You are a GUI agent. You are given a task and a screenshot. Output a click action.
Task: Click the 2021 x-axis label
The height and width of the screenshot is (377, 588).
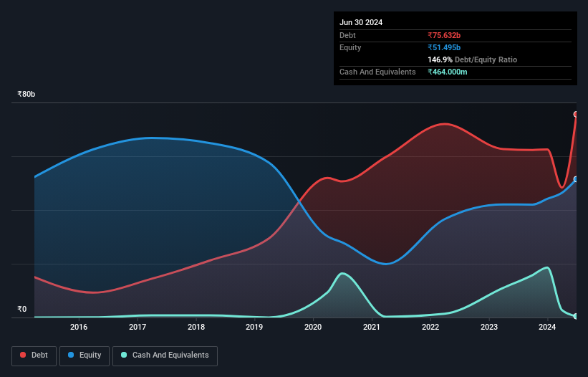372,327
